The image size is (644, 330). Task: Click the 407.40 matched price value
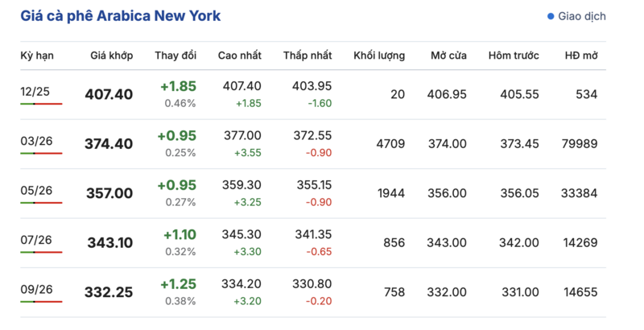[109, 94]
